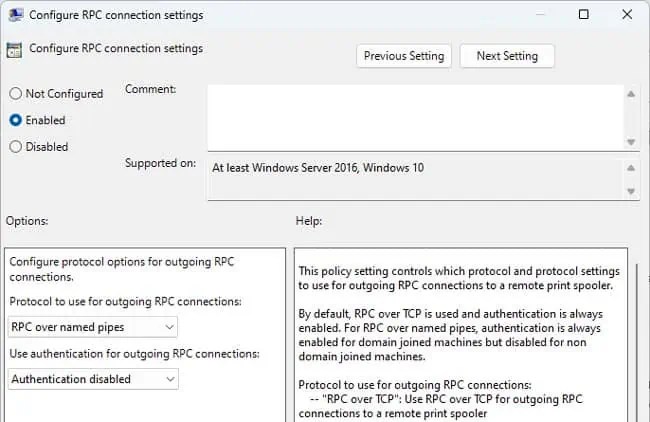This screenshot has height=422, width=650.
Task: Click the Supported on up scroll arrow
Action: [631, 168]
